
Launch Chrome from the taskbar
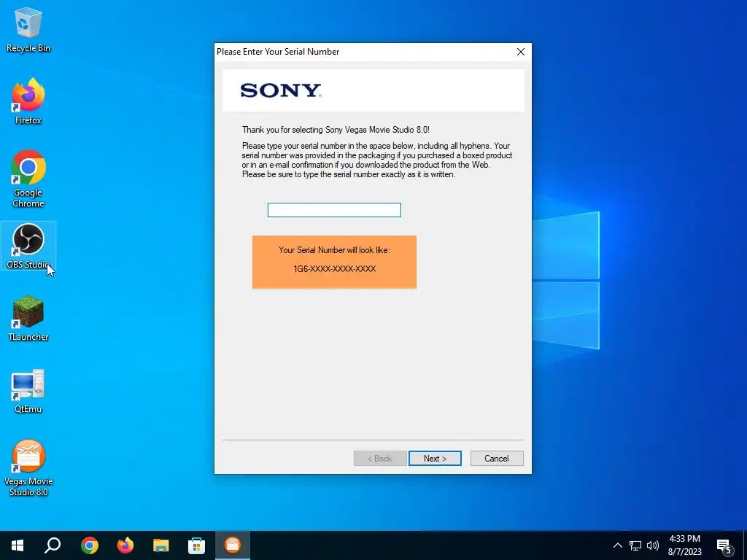tap(89, 545)
